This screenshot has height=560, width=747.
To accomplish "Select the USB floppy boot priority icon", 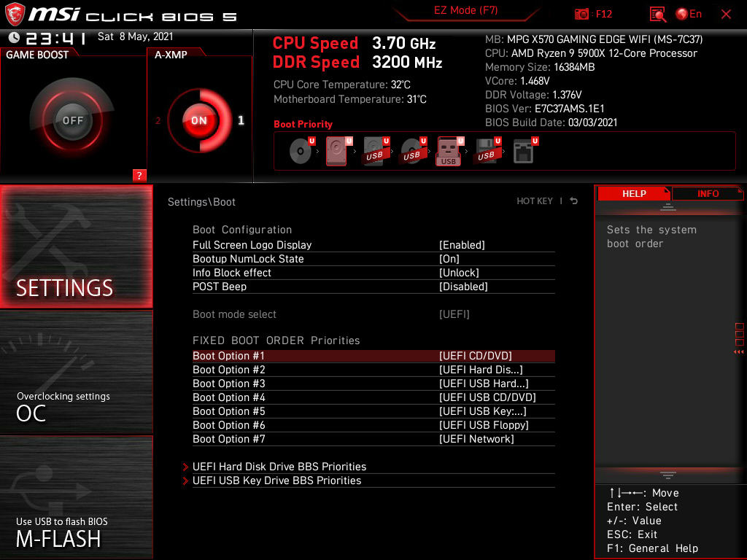I will [487, 151].
